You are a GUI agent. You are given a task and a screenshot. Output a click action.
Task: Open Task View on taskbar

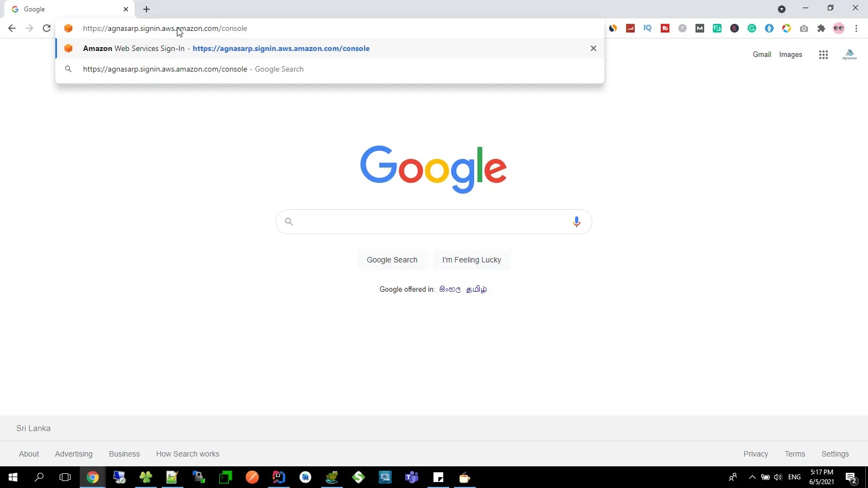pos(65,477)
